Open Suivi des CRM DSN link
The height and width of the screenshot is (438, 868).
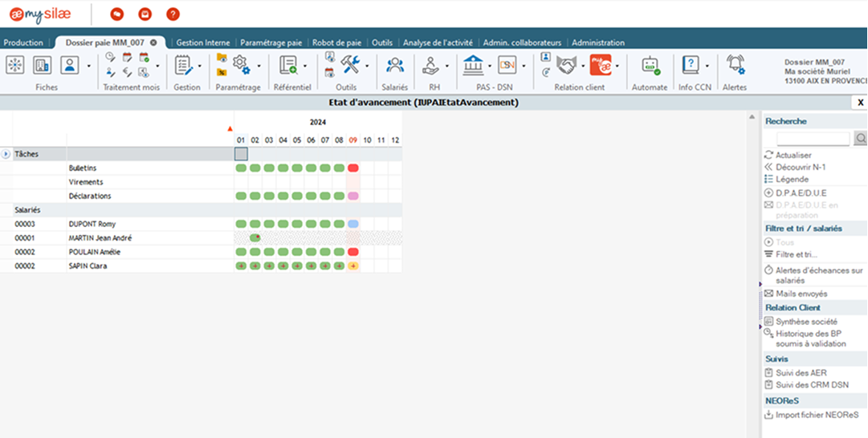pos(812,385)
